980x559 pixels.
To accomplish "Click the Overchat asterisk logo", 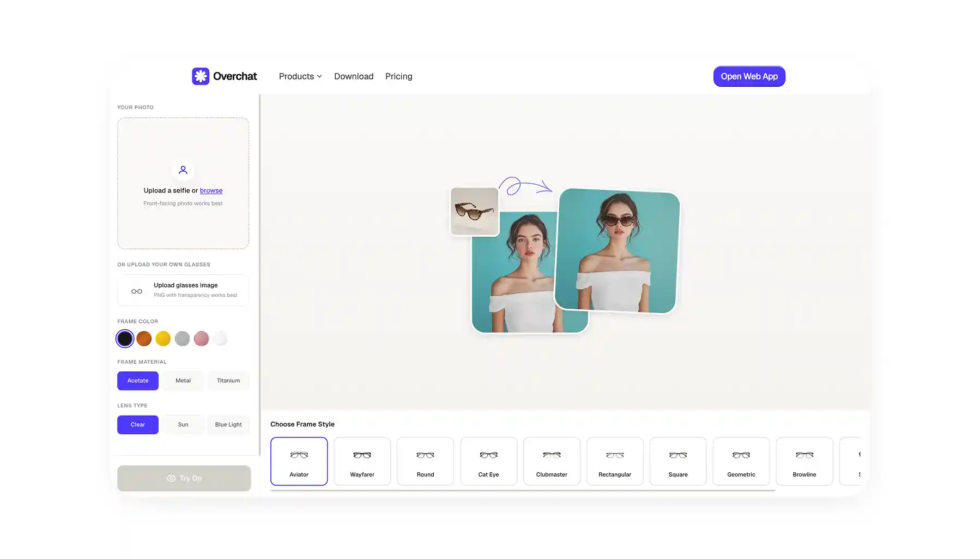I will click(200, 76).
